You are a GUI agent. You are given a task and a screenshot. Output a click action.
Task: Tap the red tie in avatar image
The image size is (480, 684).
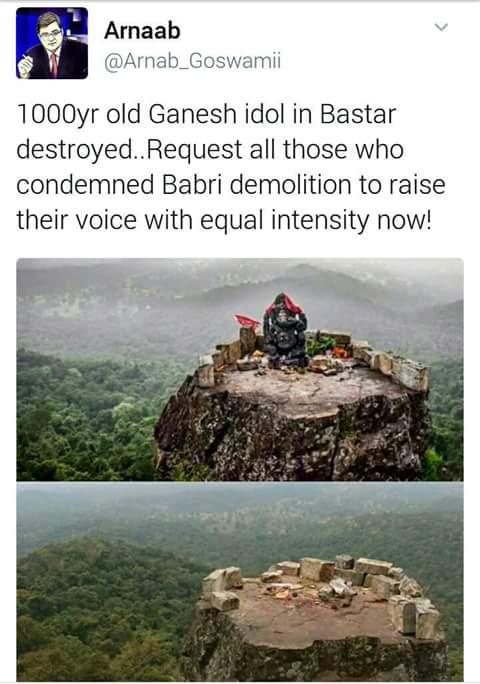coord(54,64)
